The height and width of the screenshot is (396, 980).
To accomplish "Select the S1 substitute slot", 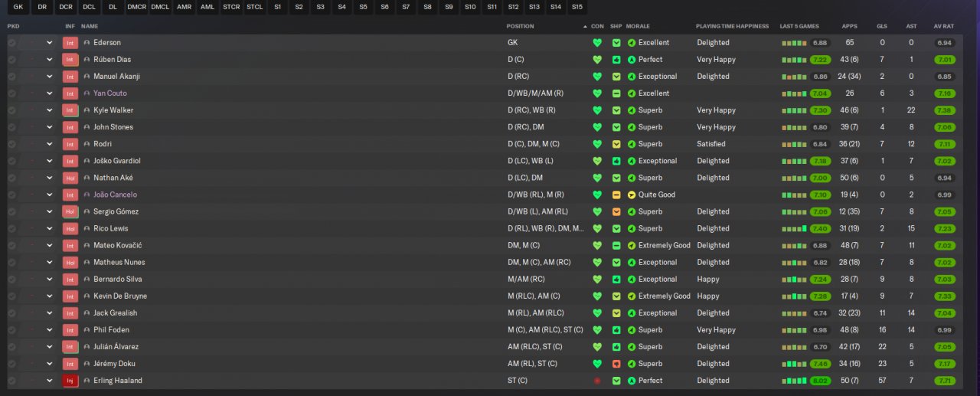I will pyautogui.click(x=277, y=7).
